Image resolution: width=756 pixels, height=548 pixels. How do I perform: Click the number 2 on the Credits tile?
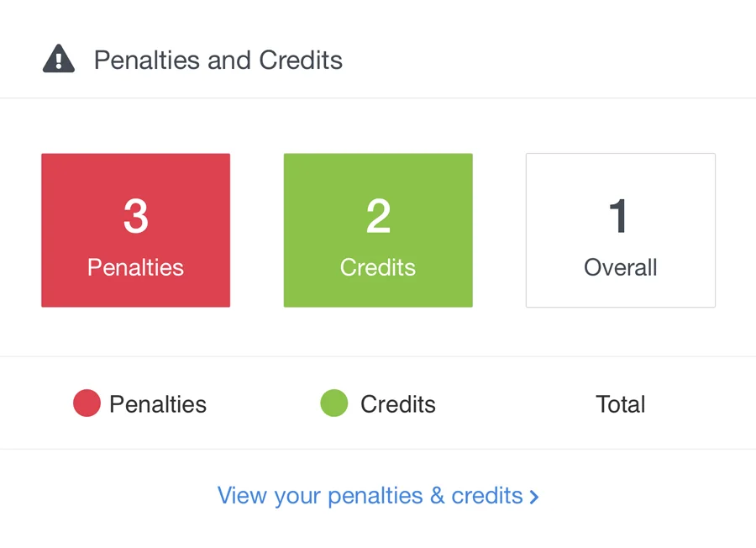[x=378, y=215]
